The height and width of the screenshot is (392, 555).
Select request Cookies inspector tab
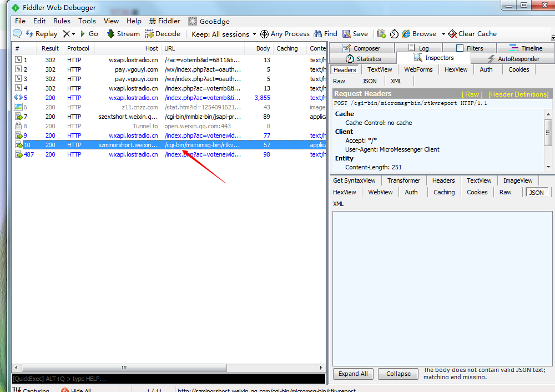pyautogui.click(x=518, y=69)
